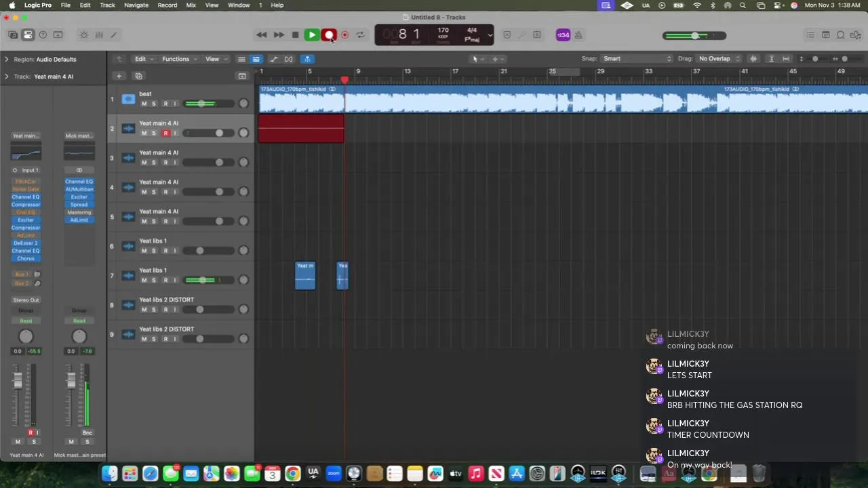Expand the Track Yeat main 4 AI section
868x488 pixels.
click(x=7, y=77)
